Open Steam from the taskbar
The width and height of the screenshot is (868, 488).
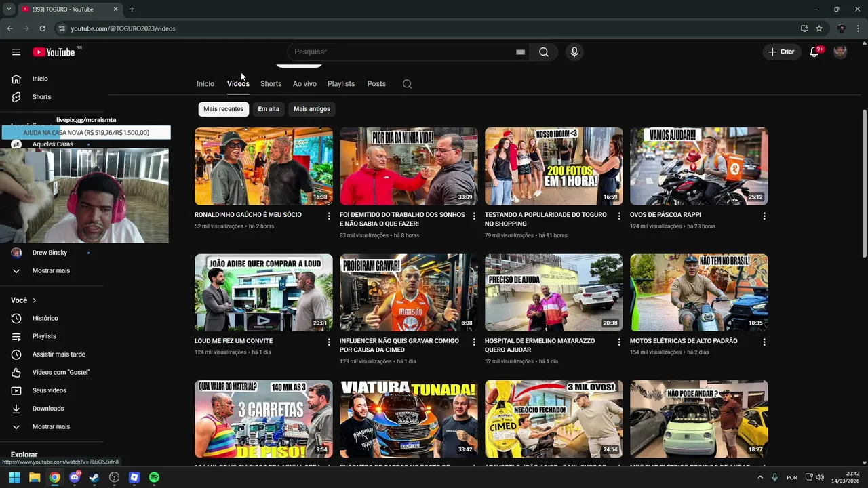pyautogui.click(x=94, y=477)
